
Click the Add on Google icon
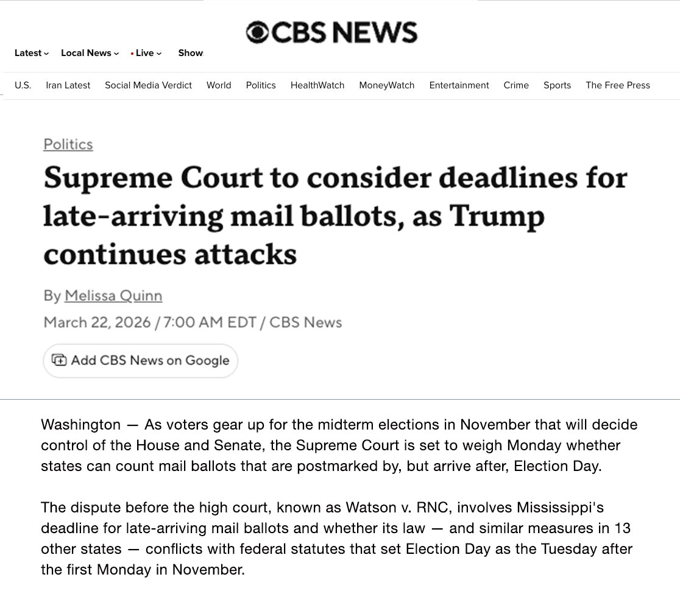pyautogui.click(x=59, y=360)
